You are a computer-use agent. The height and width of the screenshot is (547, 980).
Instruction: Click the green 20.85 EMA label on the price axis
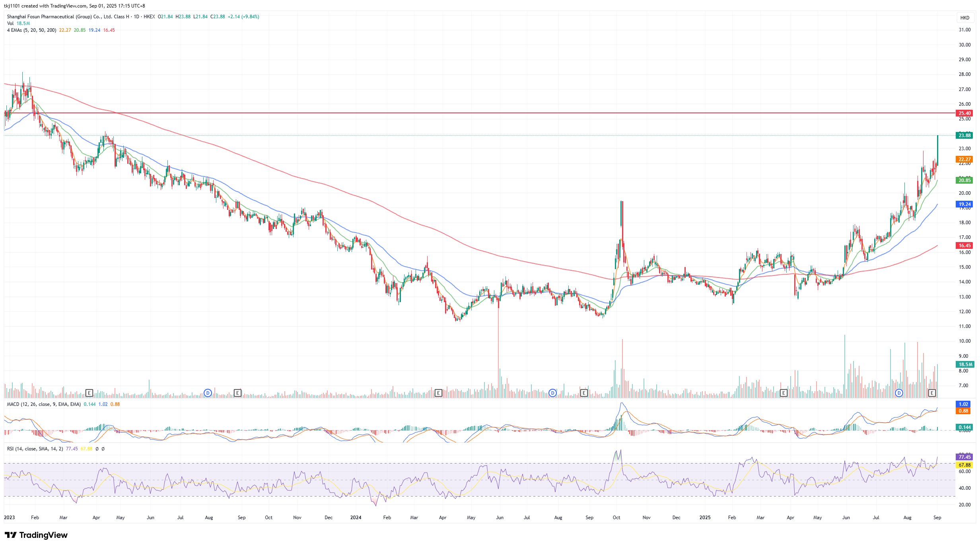point(965,180)
